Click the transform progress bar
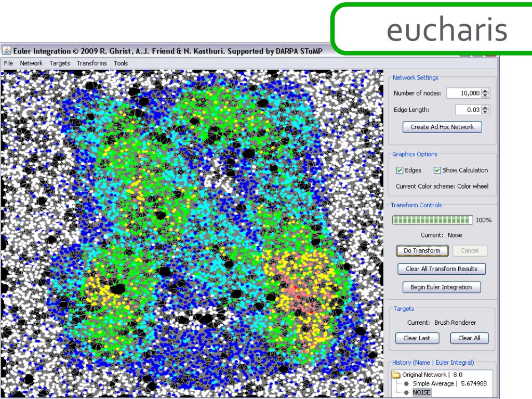The height and width of the screenshot is (399, 532). click(433, 220)
